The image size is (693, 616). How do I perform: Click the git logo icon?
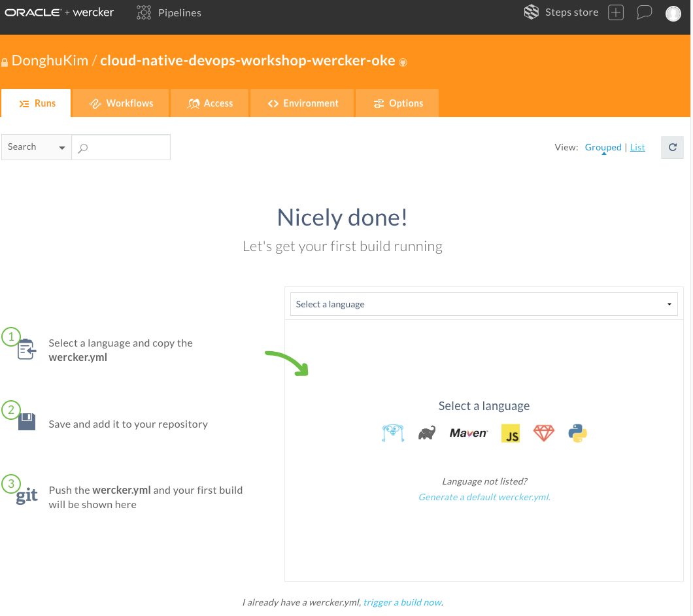pyautogui.click(x=27, y=496)
